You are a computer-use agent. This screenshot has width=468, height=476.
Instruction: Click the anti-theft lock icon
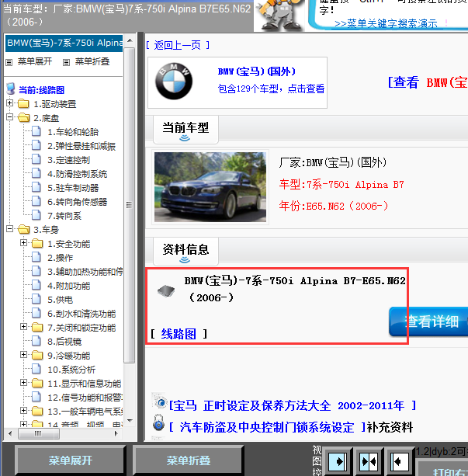(x=159, y=422)
